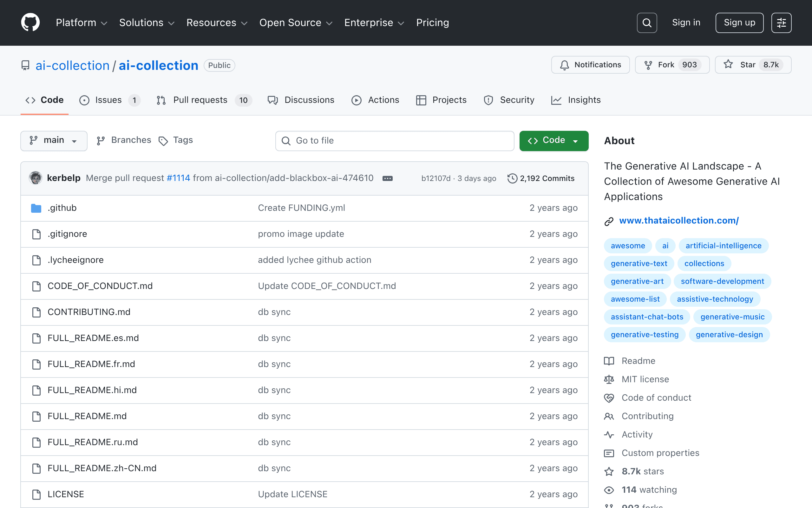The image size is (812, 508).
Task: Switch to the Security tab
Action: coord(509,100)
